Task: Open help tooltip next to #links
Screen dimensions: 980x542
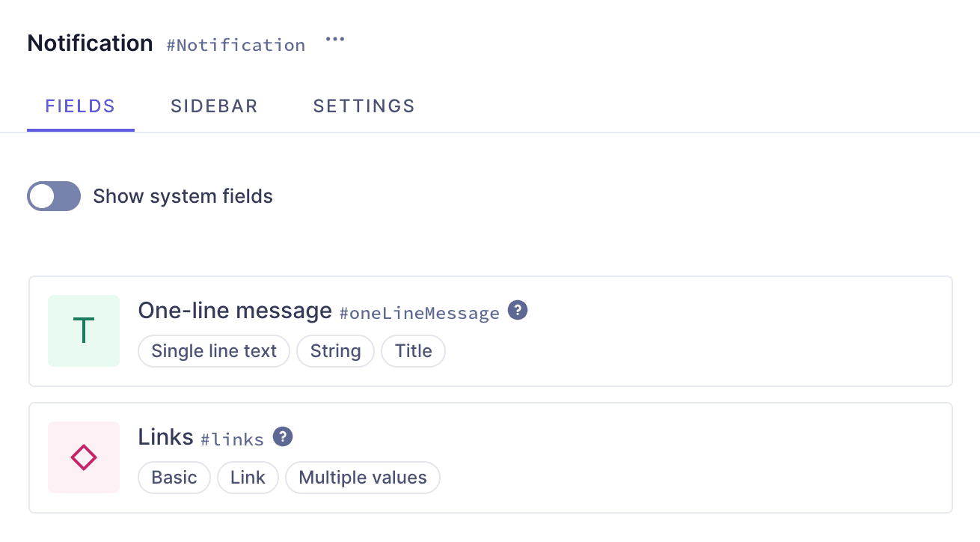Action: 282,435
